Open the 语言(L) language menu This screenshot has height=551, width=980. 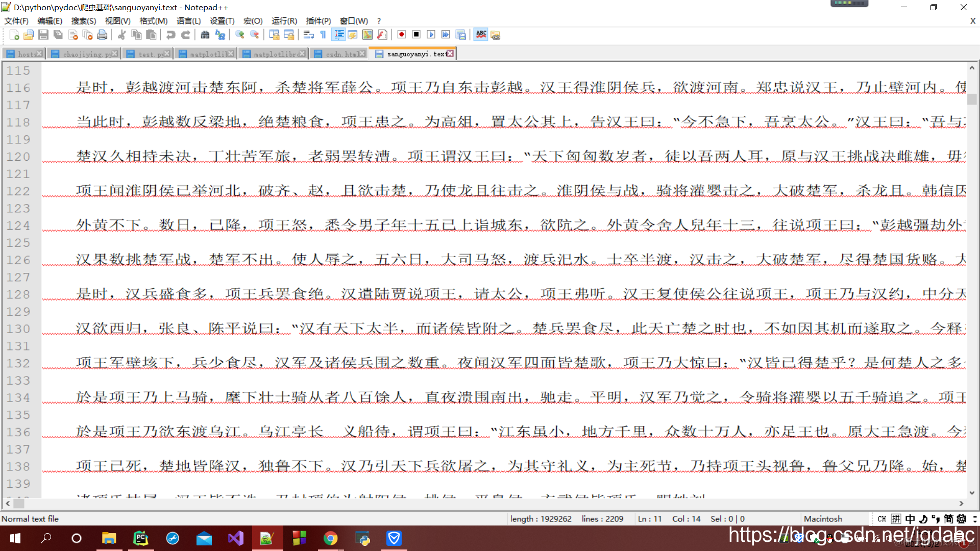point(188,21)
